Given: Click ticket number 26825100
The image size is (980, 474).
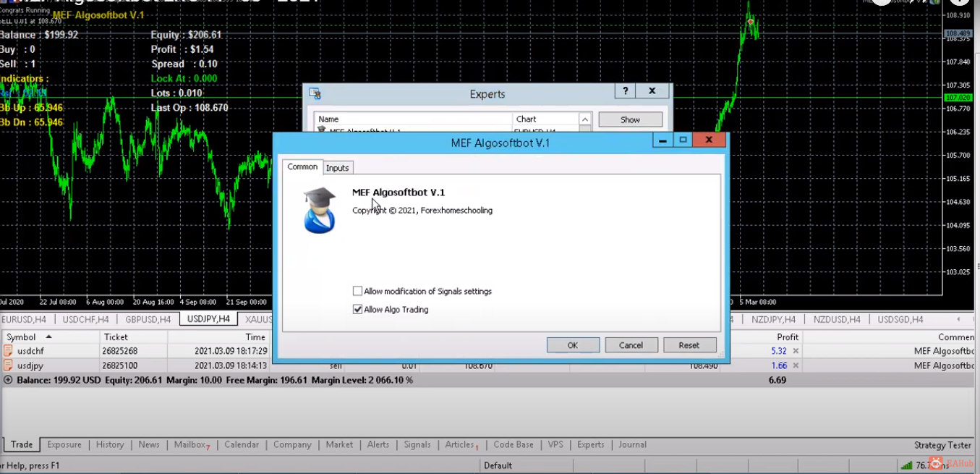Looking at the screenshot, I should [x=120, y=365].
